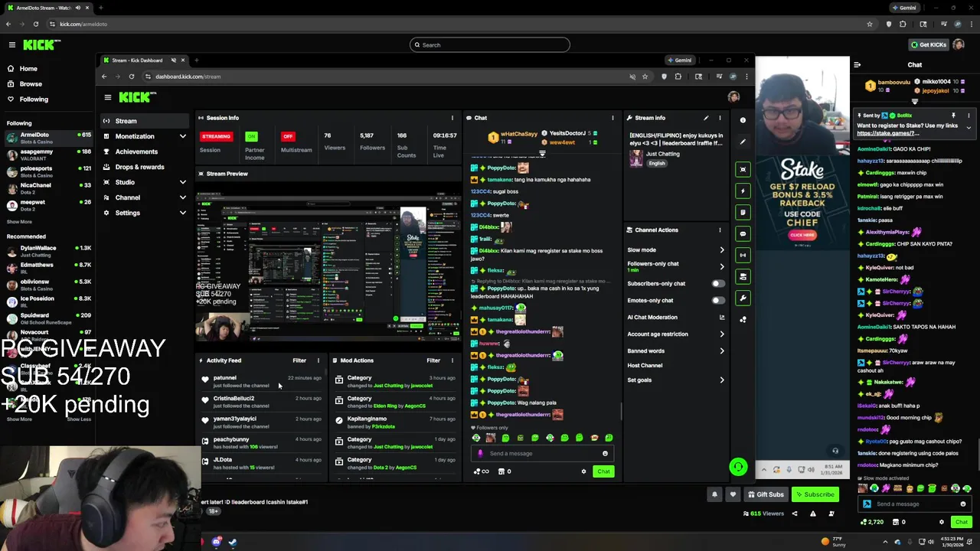Follow channel with the heart icon

(x=733, y=494)
